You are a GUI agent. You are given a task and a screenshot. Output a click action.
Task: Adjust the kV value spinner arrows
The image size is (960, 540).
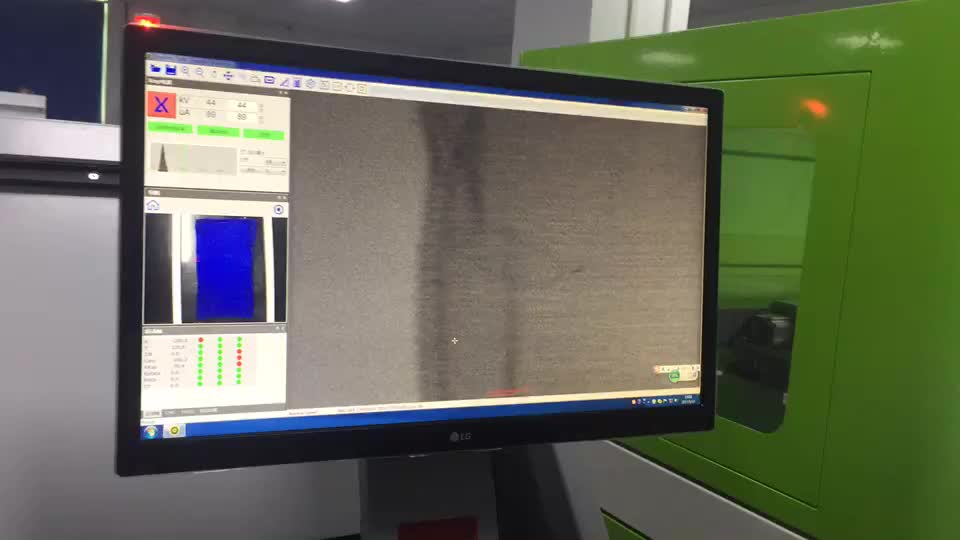pos(262,106)
